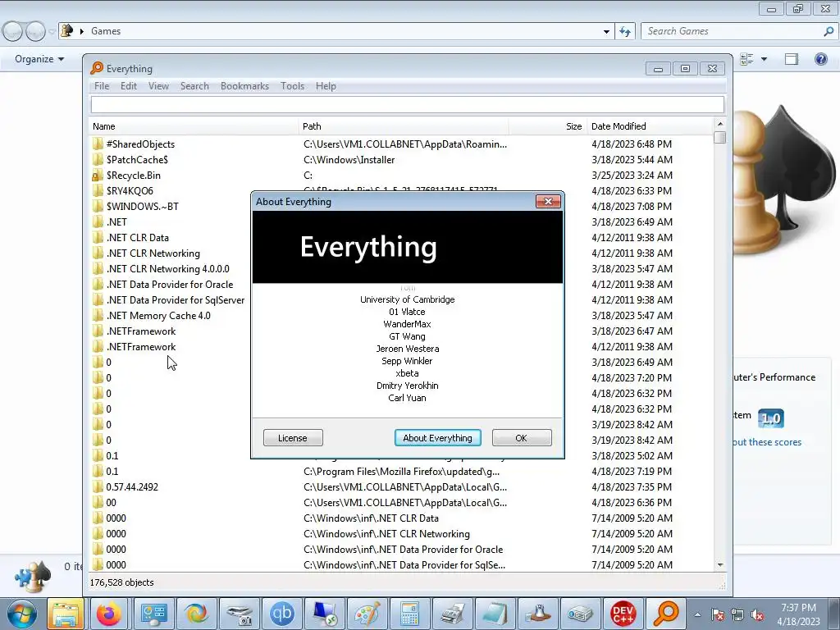
Task: Open the notepad taskbar icon
Action: pyautogui.click(x=495, y=614)
